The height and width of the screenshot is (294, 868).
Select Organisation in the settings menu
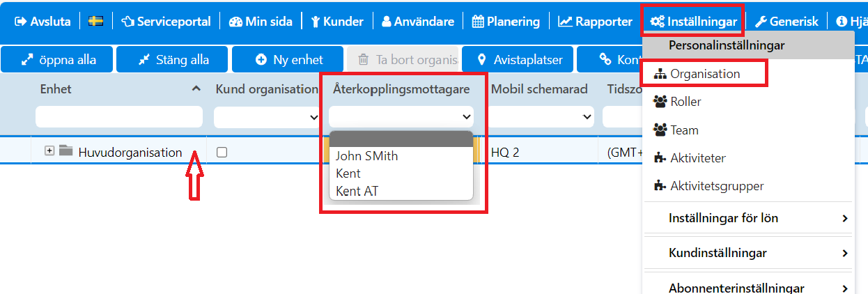click(704, 74)
